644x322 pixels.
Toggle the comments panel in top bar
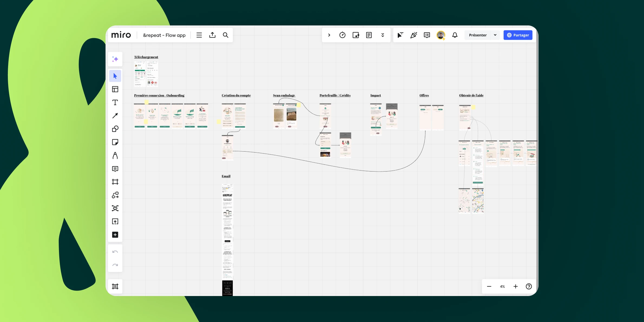[427, 35]
